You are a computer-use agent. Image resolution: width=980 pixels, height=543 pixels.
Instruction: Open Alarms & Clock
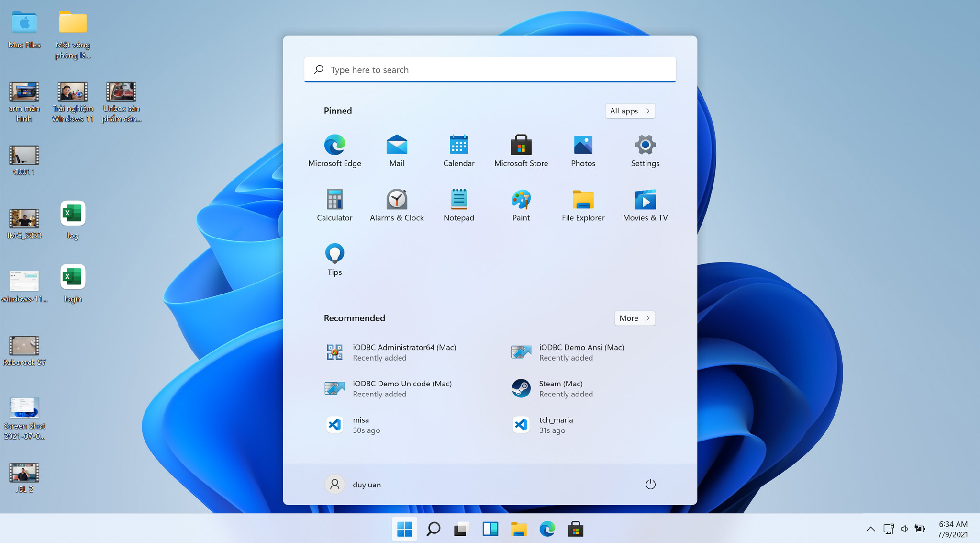(x=397, y=205)
